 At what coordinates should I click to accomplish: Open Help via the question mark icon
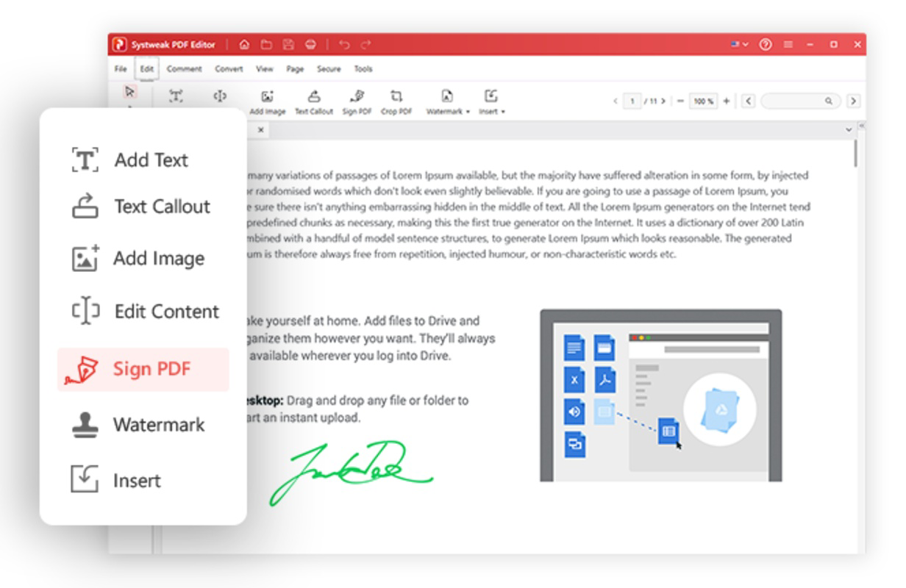click(766, 45)
